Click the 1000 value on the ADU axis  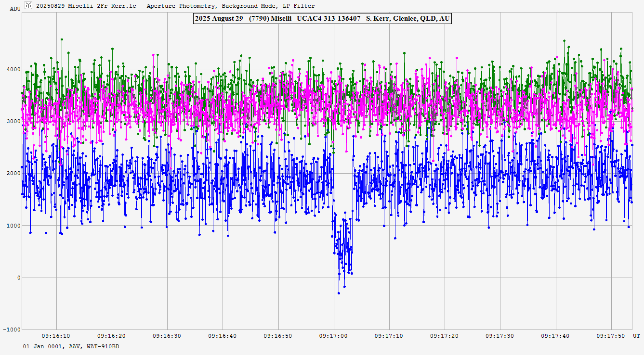(13, 226)
